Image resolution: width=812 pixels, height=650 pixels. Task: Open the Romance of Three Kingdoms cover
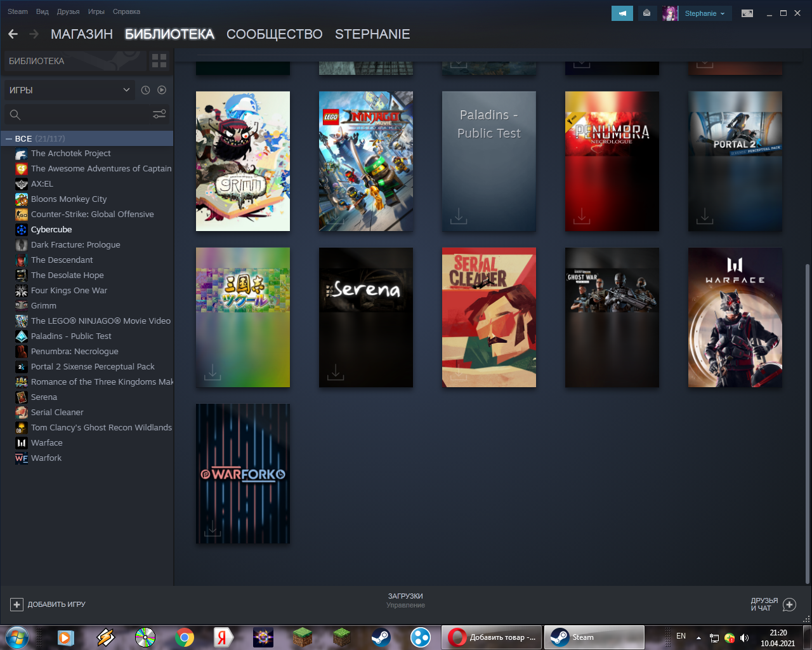tap(243, 317)
